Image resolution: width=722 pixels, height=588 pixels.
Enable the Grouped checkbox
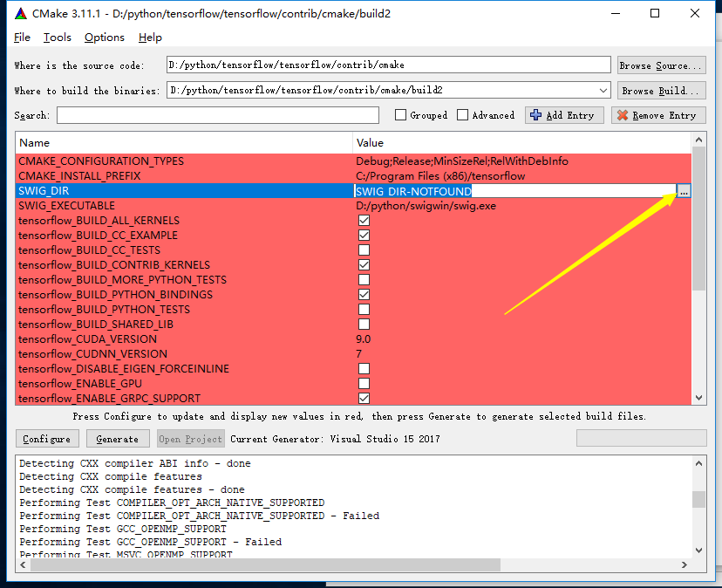400,115
